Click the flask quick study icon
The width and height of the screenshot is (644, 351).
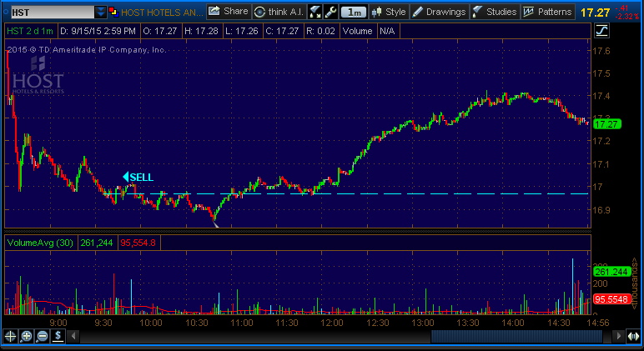pos(315,12)
